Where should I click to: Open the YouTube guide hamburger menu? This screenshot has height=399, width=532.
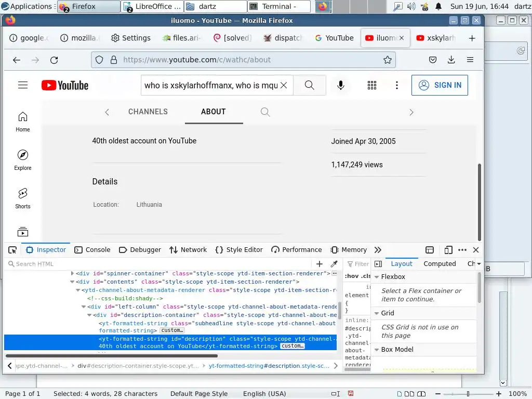tap(23, 85)
